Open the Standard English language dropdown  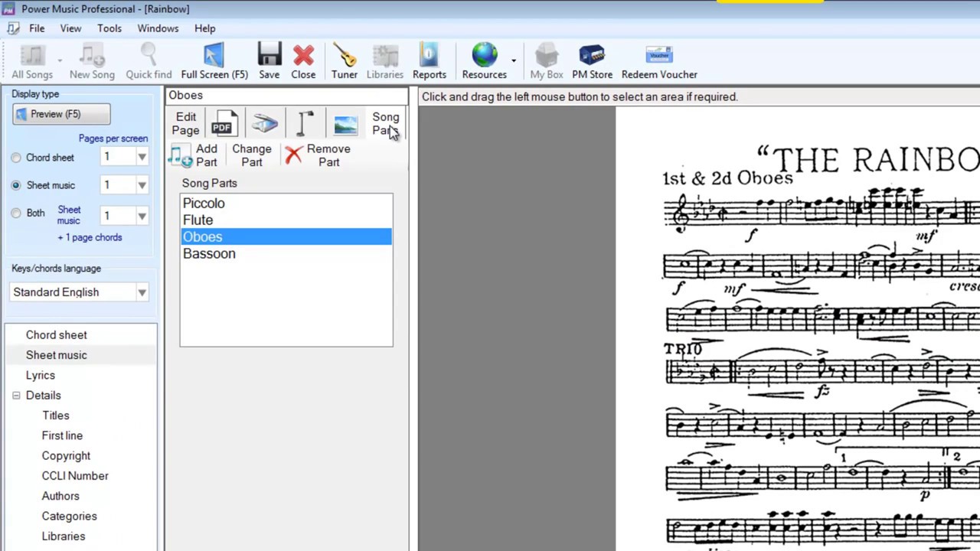point(142,292)
